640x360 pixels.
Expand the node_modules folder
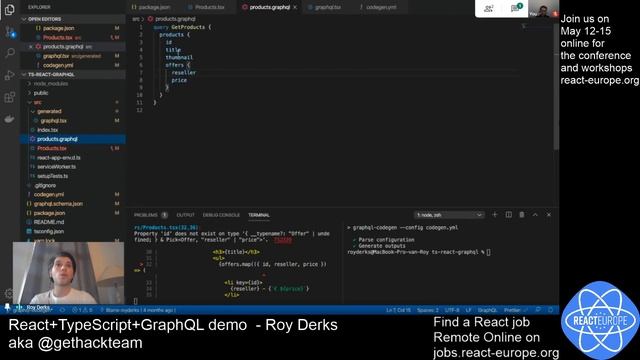pos(51,84)
